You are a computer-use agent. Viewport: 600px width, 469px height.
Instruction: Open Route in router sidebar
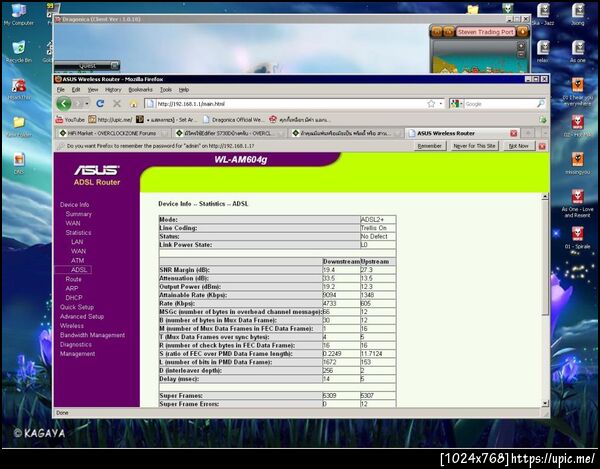(x=73, y=279)
